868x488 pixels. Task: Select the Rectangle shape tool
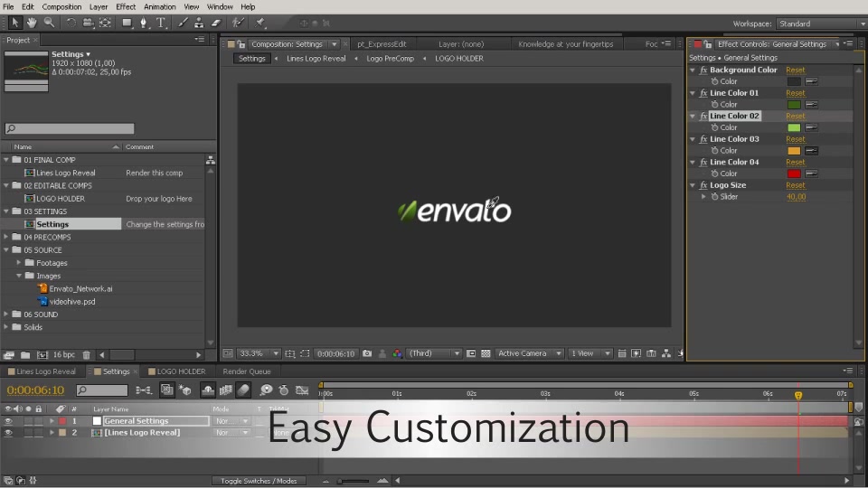[127, 23]
